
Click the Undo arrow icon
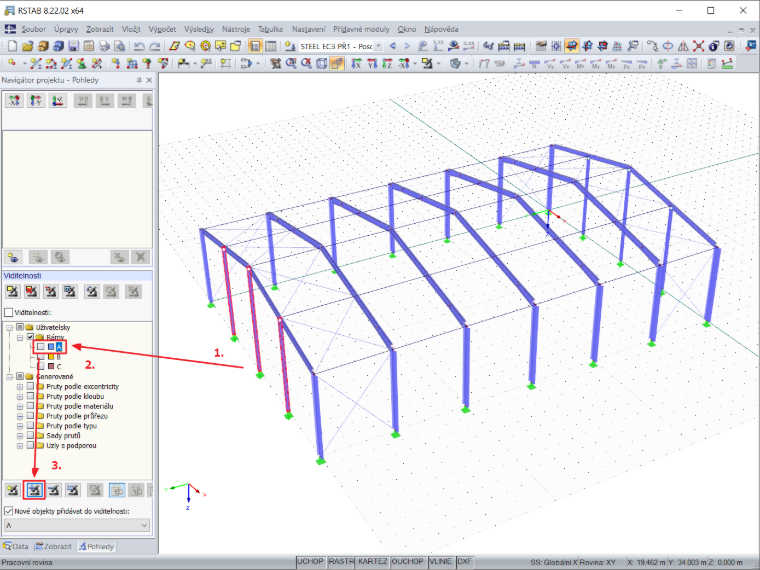pos(139,46)
